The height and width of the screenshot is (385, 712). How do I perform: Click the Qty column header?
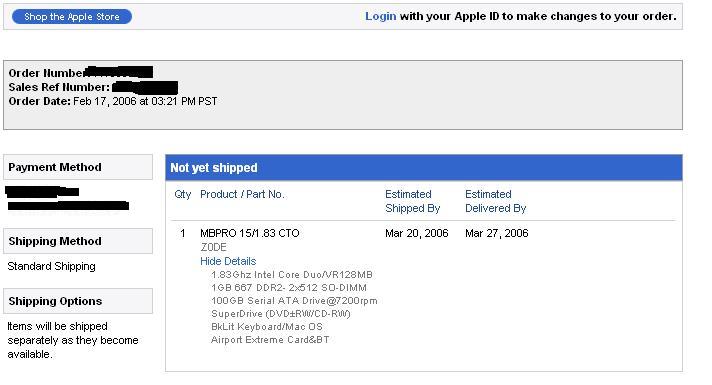tap(183, 194)
